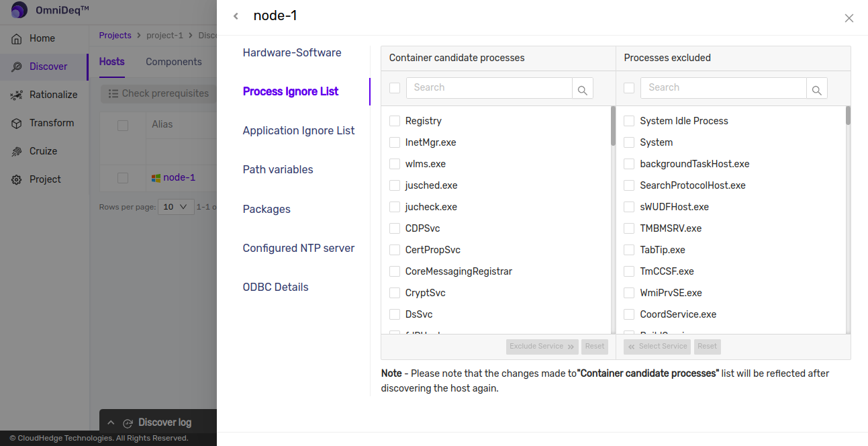The image size is (868, 446).
Task: Click search magnifier in candidate processes list
Action: click(583, 89)
